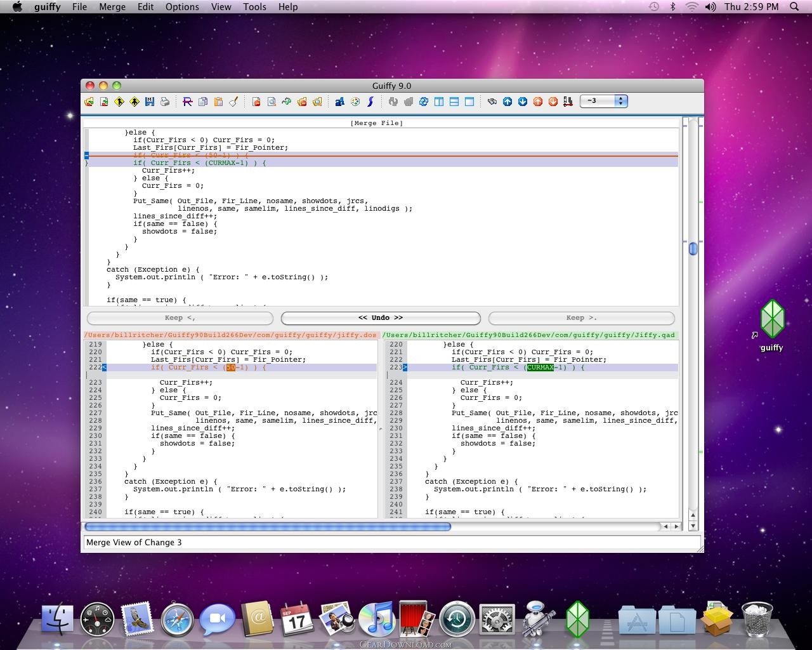
Task: Click the scroll-left arrow of horizontal scrollbar
Action: click(665, 526)
